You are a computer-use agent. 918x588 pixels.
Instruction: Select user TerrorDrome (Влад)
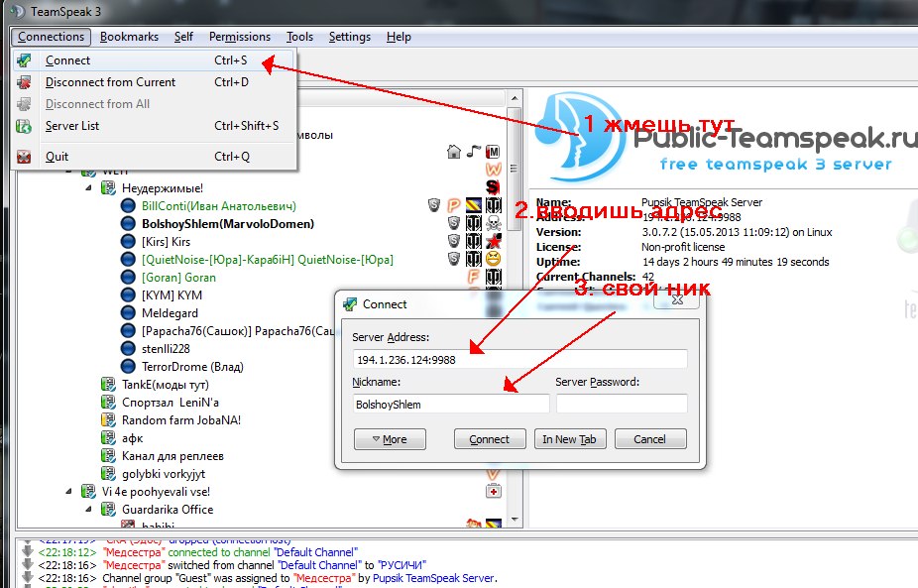click(192, 367)
